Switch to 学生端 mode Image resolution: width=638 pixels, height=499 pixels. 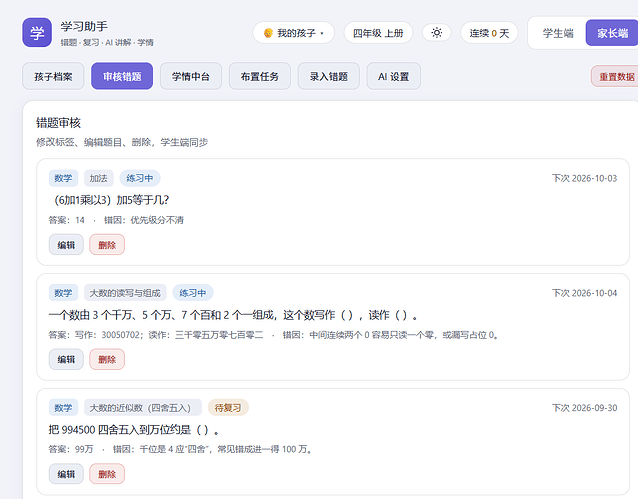(558, 33)
